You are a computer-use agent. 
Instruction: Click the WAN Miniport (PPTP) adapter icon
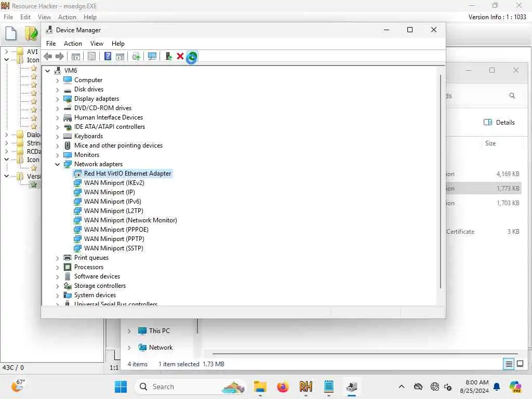[x=78, y=239]
